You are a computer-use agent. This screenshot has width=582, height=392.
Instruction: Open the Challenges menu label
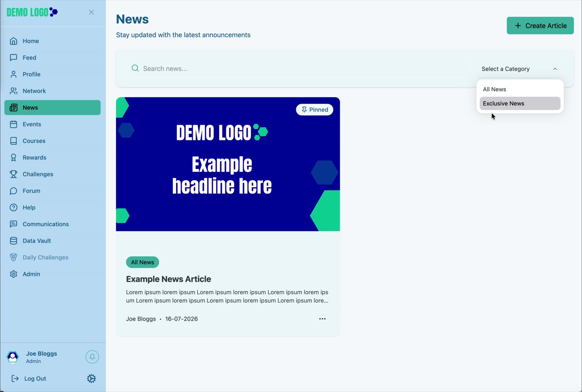point(38,174)
